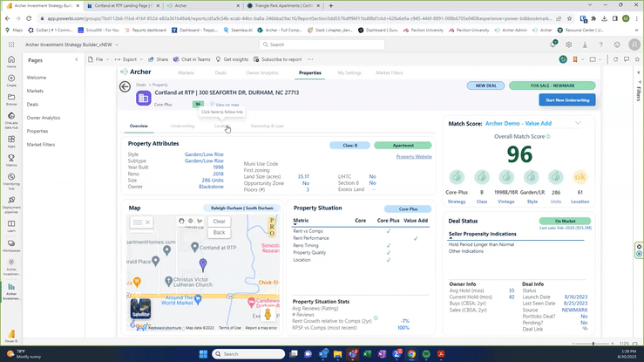Open the comments icon in report toolbar

coord(627,59)
